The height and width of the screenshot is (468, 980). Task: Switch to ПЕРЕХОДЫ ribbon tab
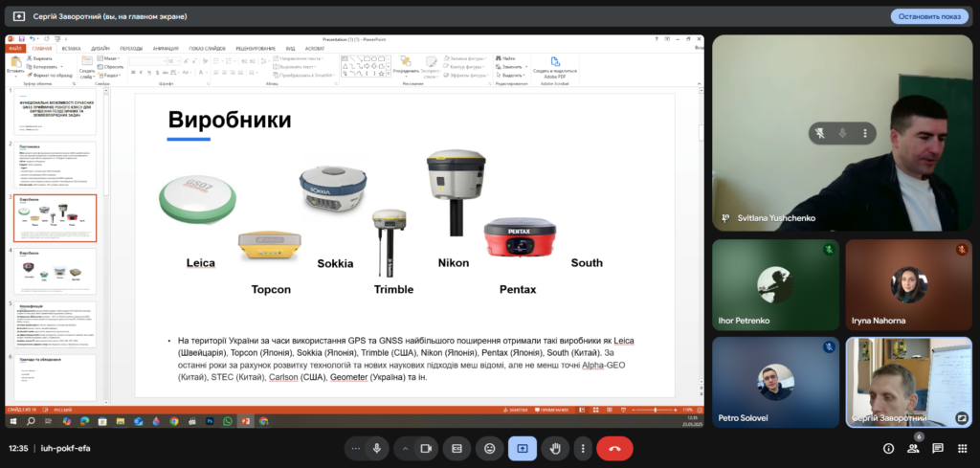pos(131,48)
